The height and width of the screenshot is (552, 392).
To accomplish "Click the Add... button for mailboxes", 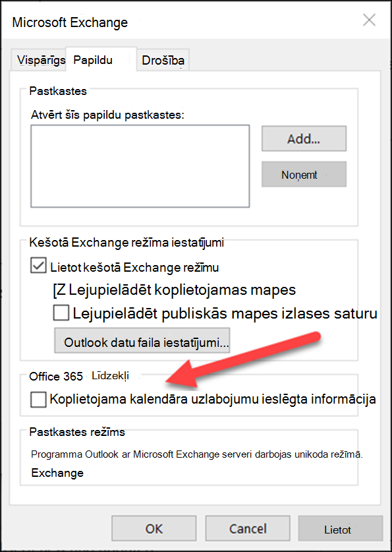I will coord(304,138).
